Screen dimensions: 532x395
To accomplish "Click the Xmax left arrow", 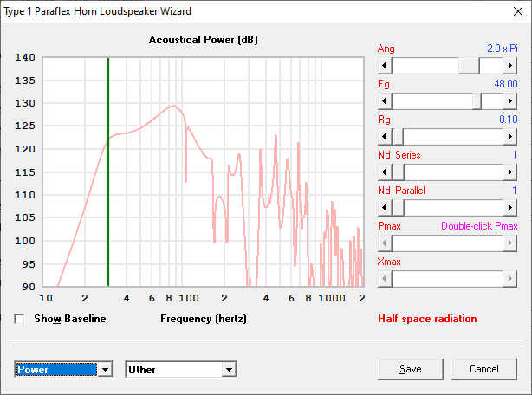I will 385,279.
